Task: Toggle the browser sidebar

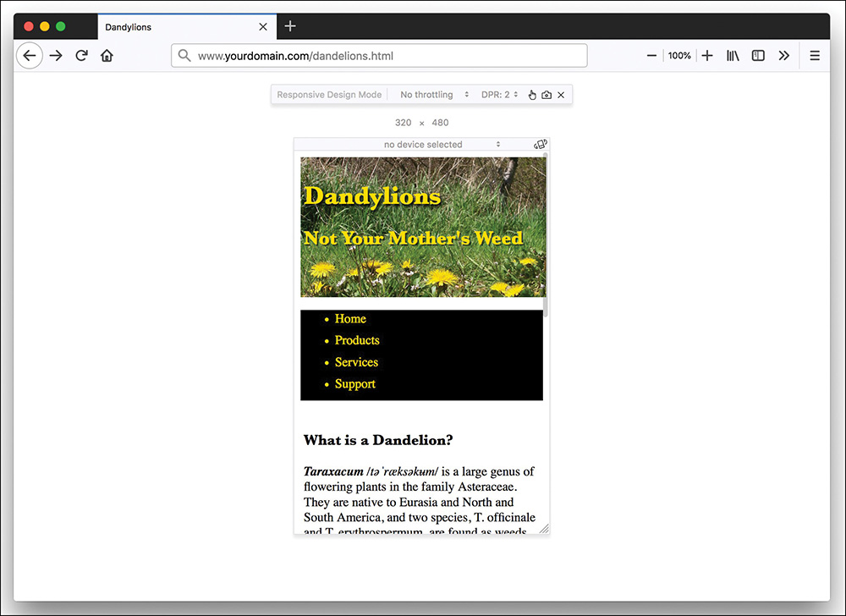Action: point(757,55)
